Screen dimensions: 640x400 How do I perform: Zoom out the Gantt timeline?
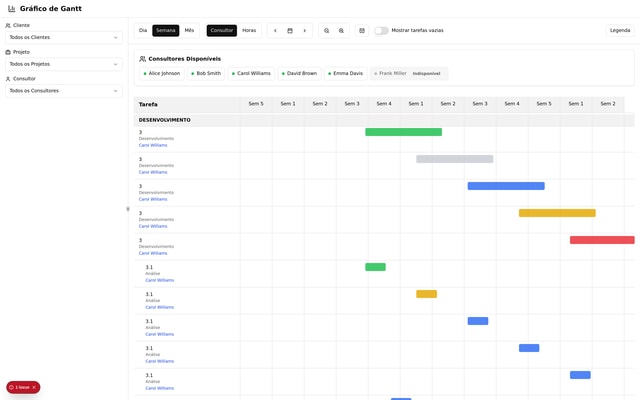(327, 31)
